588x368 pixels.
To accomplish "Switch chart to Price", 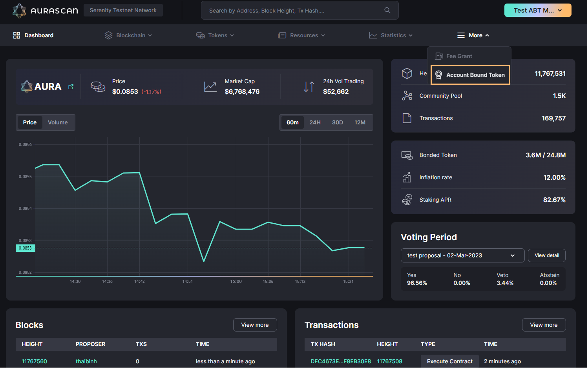I will pyautogui.click(x=30, y=122).
